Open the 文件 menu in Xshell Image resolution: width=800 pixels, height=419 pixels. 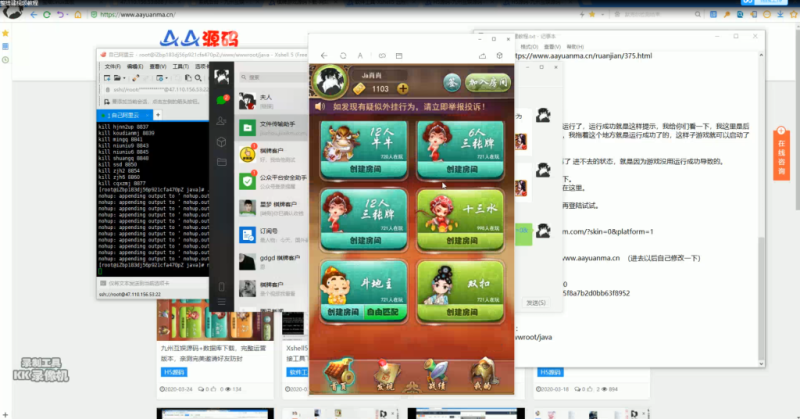point(112,66)
